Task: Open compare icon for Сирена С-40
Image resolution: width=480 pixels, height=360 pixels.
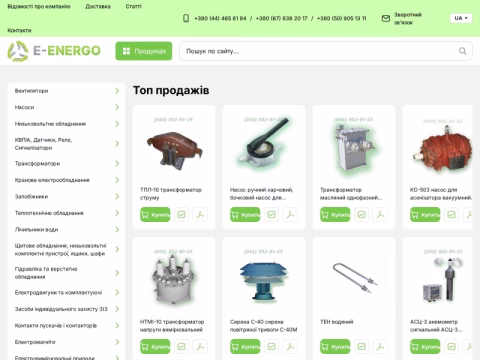Action: click(x=271, y=347)
